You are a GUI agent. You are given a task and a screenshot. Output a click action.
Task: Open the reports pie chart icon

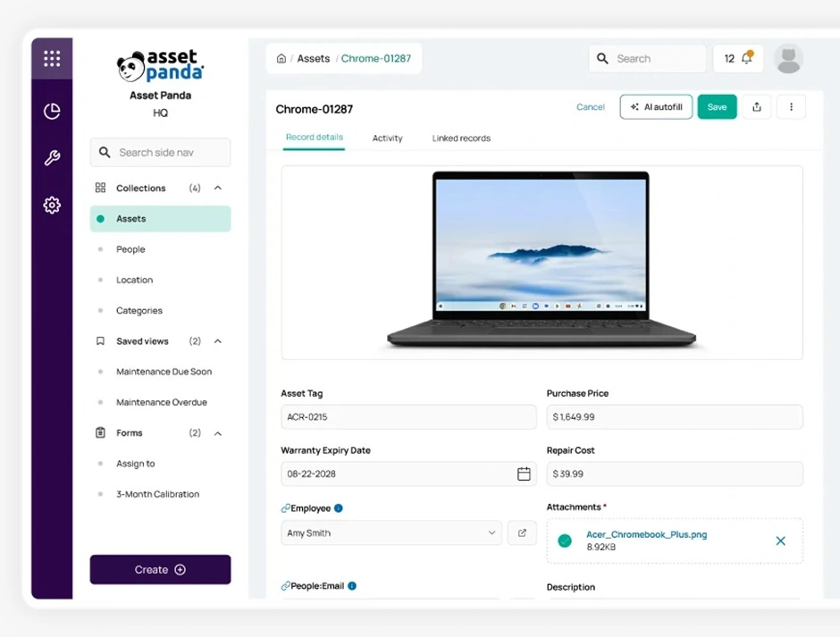(52, 112)
